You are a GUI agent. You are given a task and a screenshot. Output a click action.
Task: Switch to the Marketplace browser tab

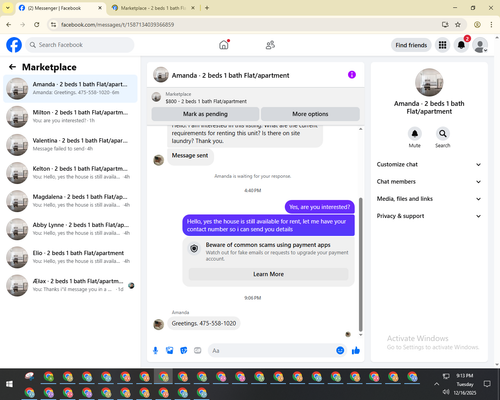tap(153, 8)
